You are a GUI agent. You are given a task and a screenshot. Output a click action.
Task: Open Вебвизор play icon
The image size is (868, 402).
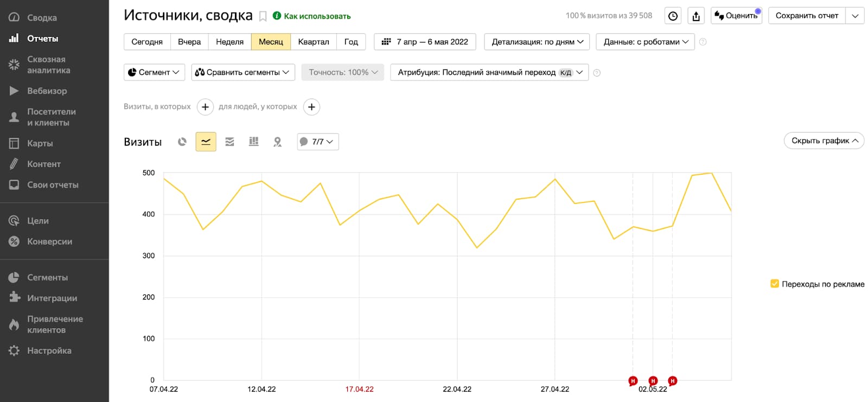[x=14, y=91]
